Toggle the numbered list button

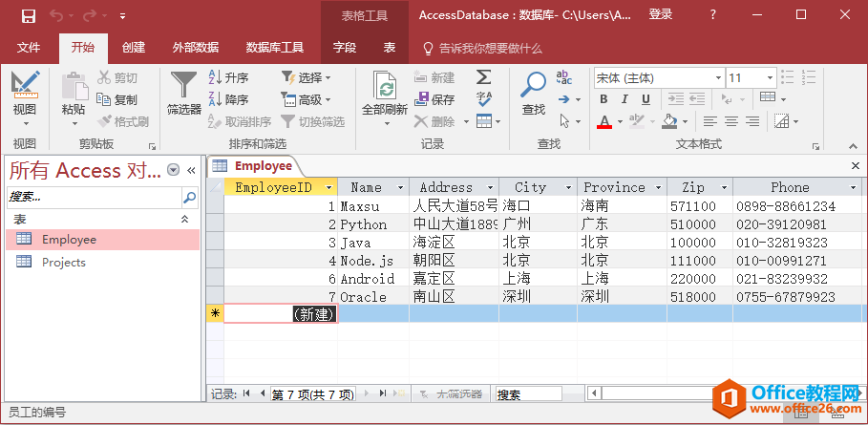pyautogui.click(x=808, y=77)
